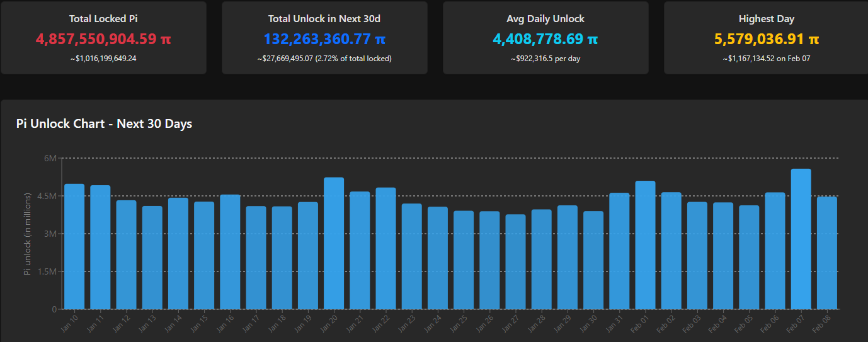The width and height of the screenshot is (868, 342).
Task: Select the Pi Unlock Chart heading
Action: [x=104, y=123]
